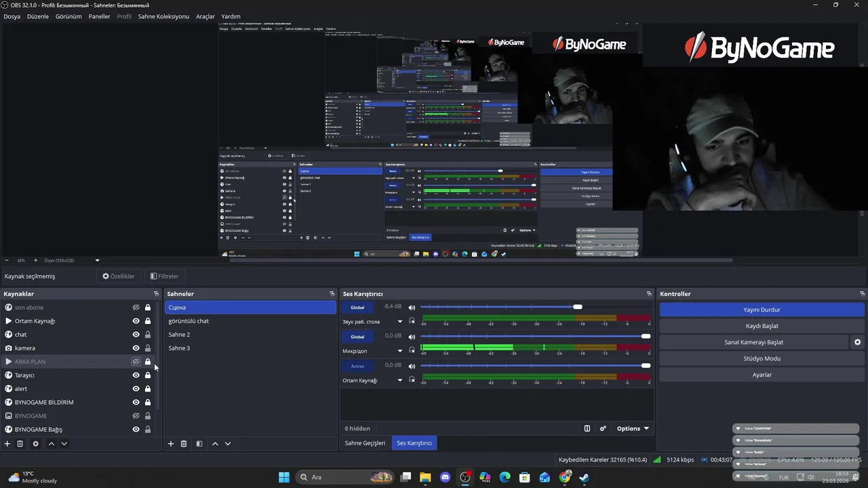Open the Dosya menu
The height and width of the screenshot is (488, 868).
(x=12, y=16)
